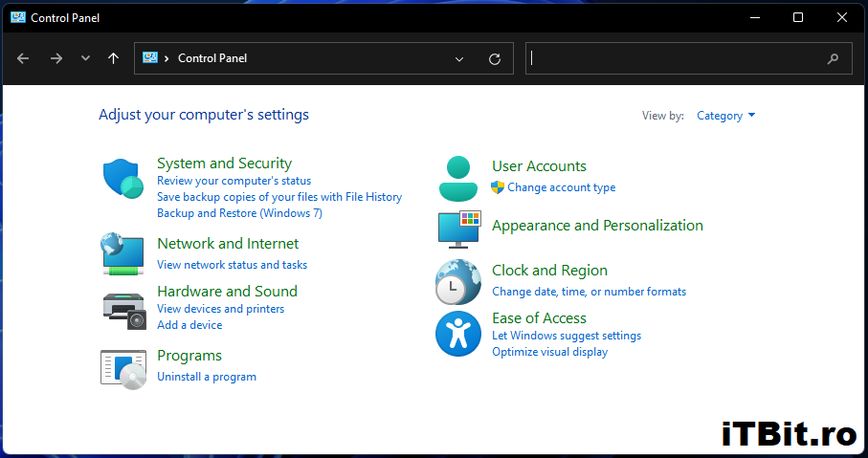This screenshot has height=458, width=868.
Task: Open Uninstall a program link
Action: tap(207, 377)
